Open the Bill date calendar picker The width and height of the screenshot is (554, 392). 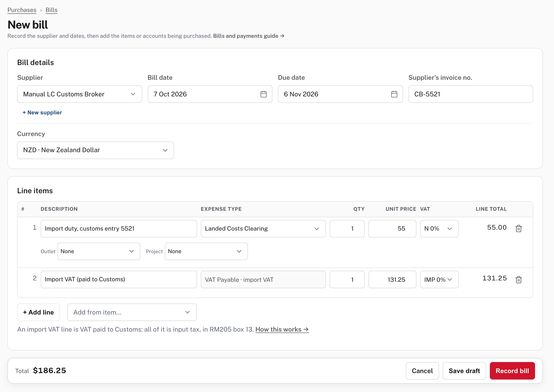263,94
